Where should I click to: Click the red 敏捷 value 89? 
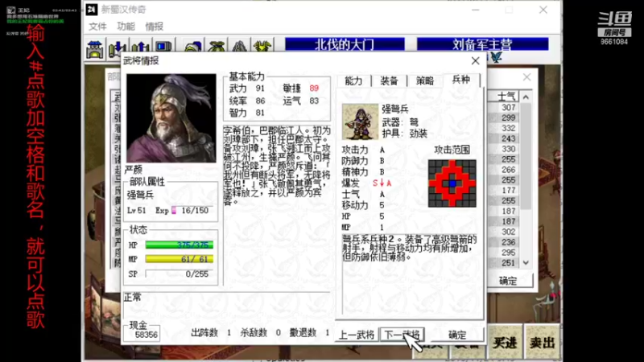tap(314, 88)
